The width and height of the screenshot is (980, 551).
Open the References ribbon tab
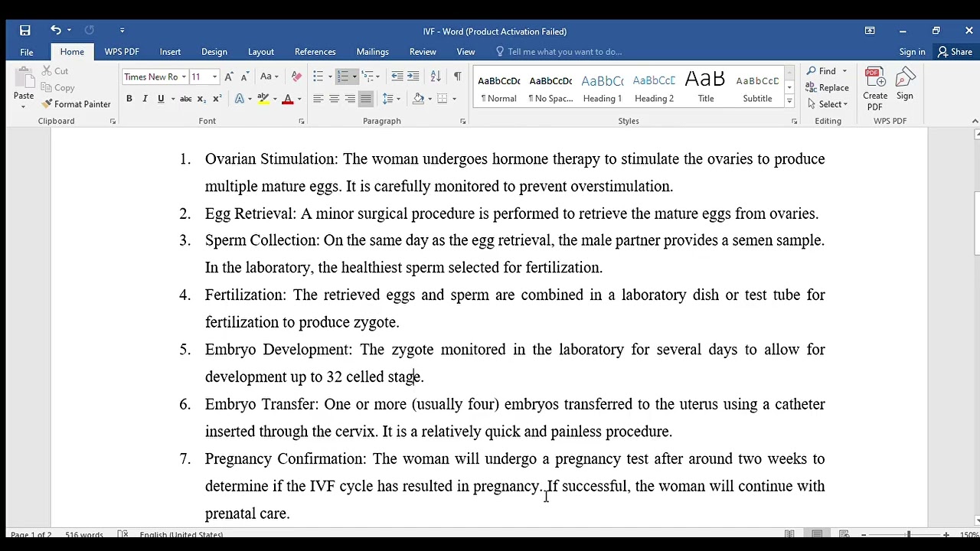(x=315, y=52)
